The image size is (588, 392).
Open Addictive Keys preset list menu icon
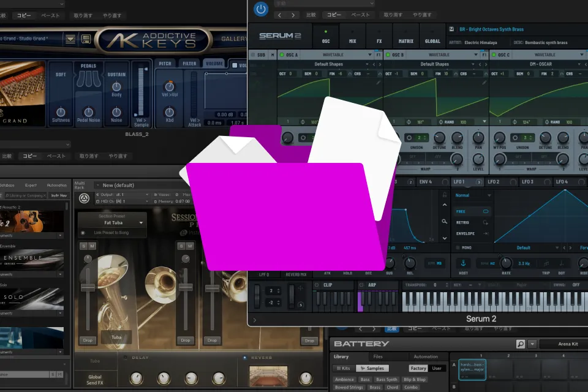(x=70, y=39)
